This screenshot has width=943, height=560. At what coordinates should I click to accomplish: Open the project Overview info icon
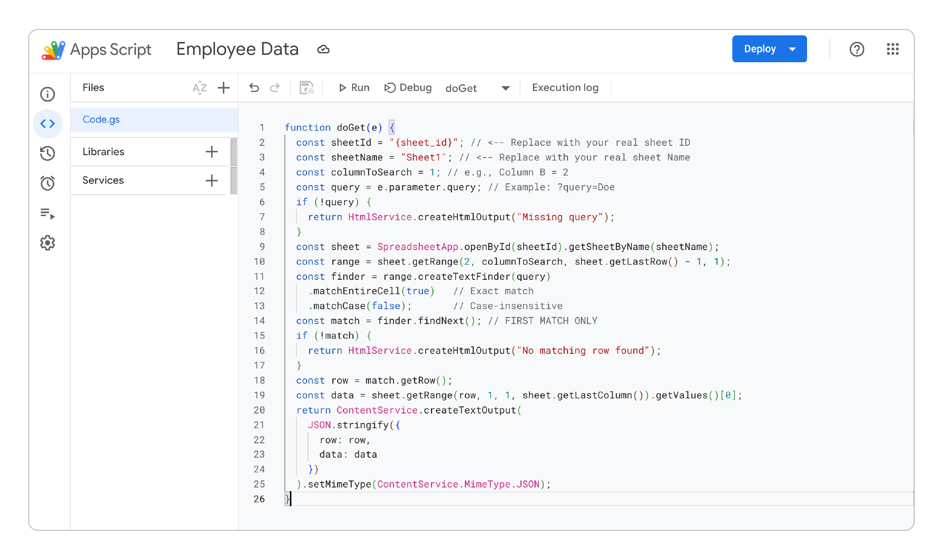point(48,94)
